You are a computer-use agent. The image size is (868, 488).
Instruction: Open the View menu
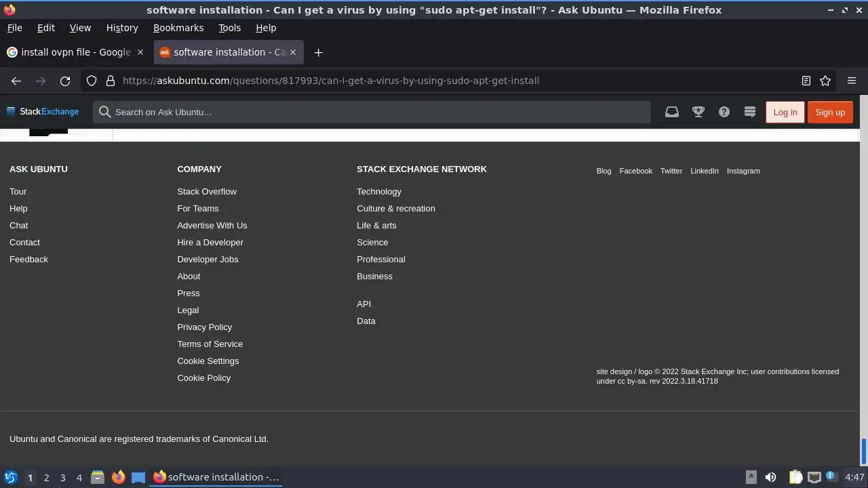pyautogui.click(x=80, y=28)
